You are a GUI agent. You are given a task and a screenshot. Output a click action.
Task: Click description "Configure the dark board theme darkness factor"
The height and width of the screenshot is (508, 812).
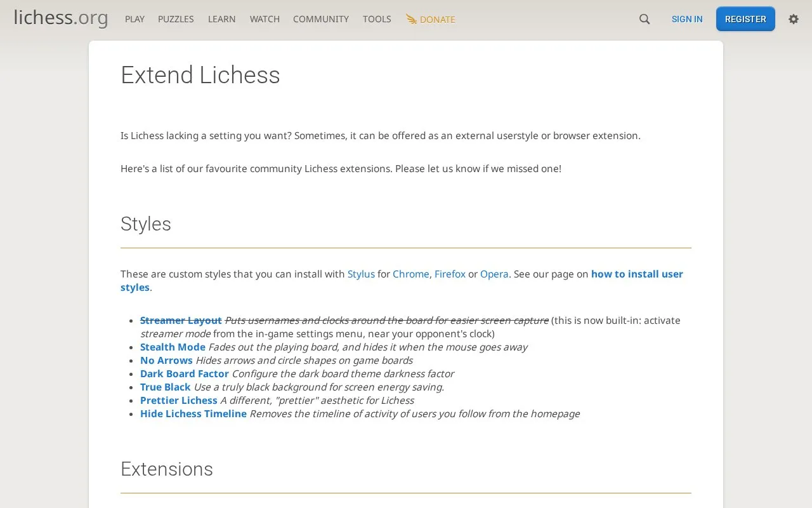coord(343,374)
